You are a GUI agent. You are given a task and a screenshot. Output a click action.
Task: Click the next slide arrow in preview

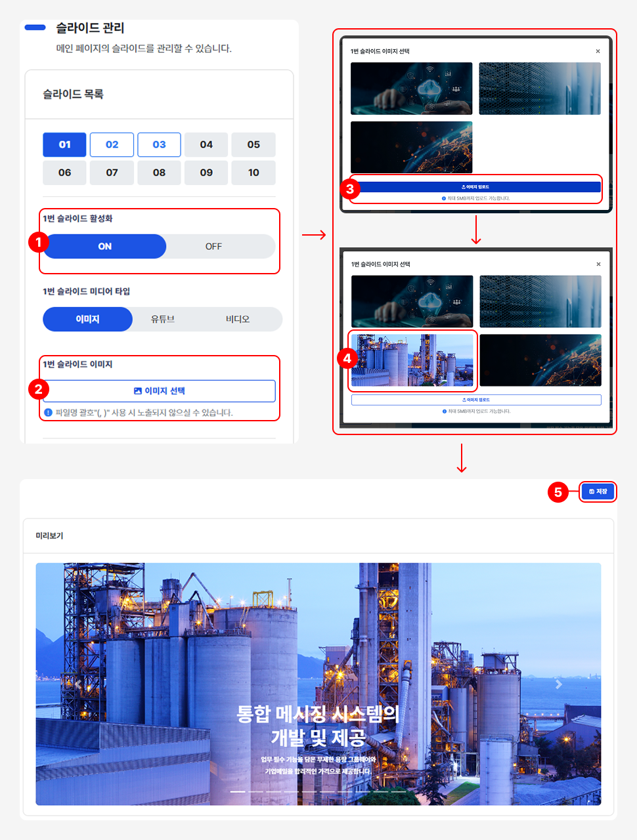coord(559,684)
